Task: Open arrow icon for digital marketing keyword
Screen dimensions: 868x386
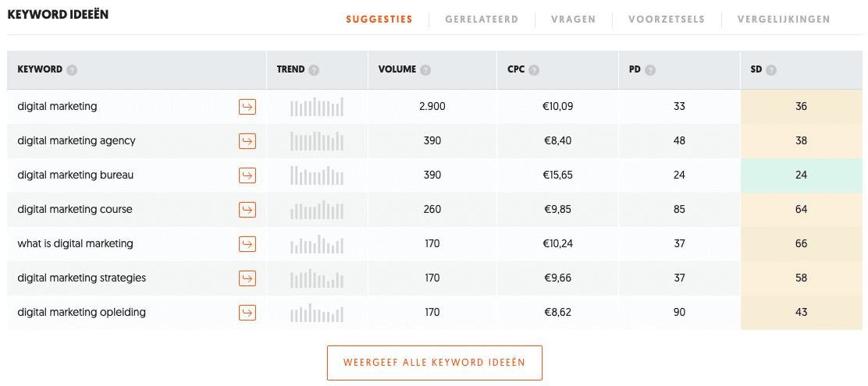Action: 247,107
